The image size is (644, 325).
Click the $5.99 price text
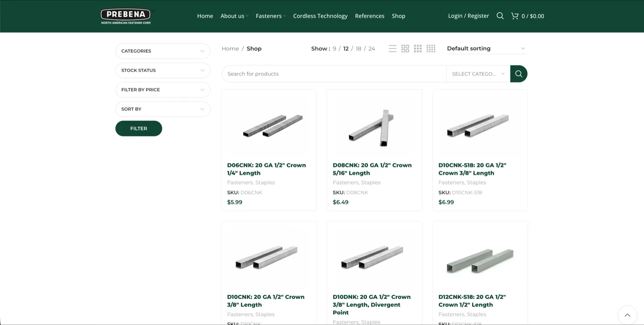tap(235, 202)
